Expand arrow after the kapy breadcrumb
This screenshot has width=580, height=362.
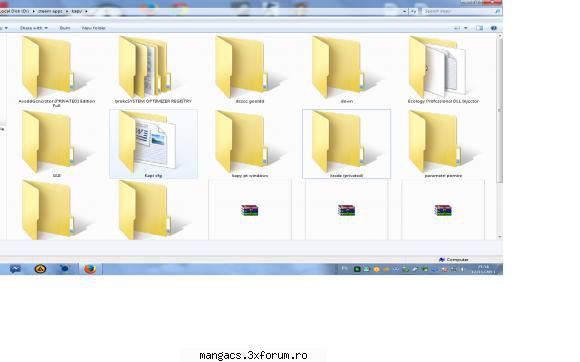pos(86,11)
